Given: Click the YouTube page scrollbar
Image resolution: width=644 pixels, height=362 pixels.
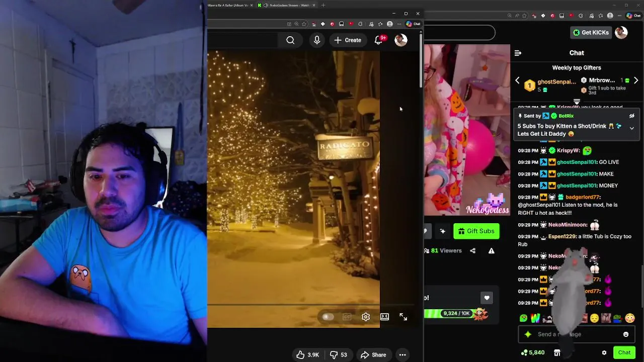Looking at the screenshot, I should click(421, 60).
